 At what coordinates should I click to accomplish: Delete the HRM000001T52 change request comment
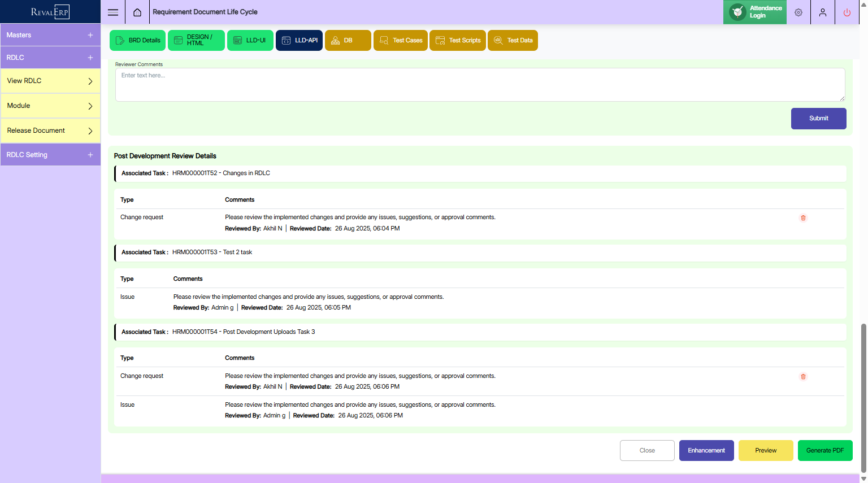point(803,218)
